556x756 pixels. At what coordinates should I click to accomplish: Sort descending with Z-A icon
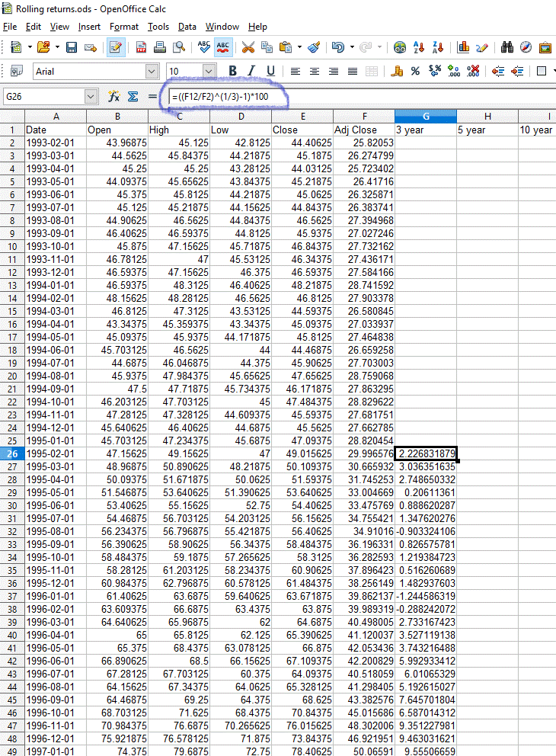tap(438, 46)
